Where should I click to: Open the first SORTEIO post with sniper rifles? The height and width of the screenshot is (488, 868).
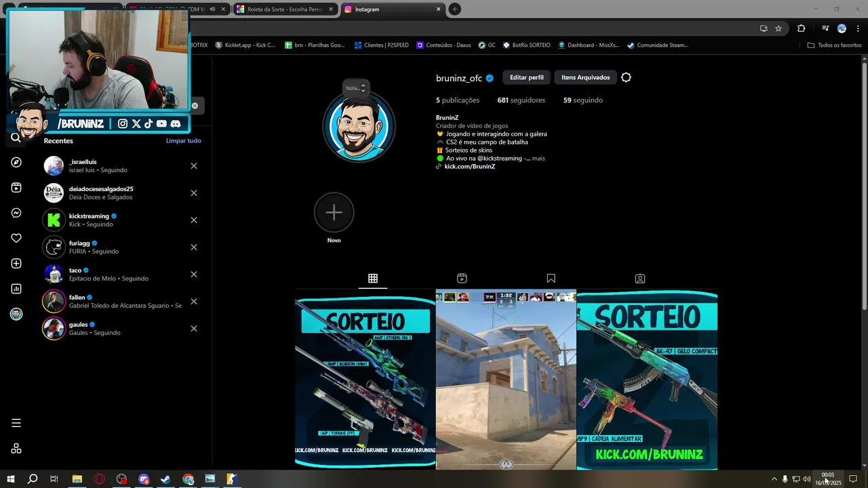click(x=365, y=380)
